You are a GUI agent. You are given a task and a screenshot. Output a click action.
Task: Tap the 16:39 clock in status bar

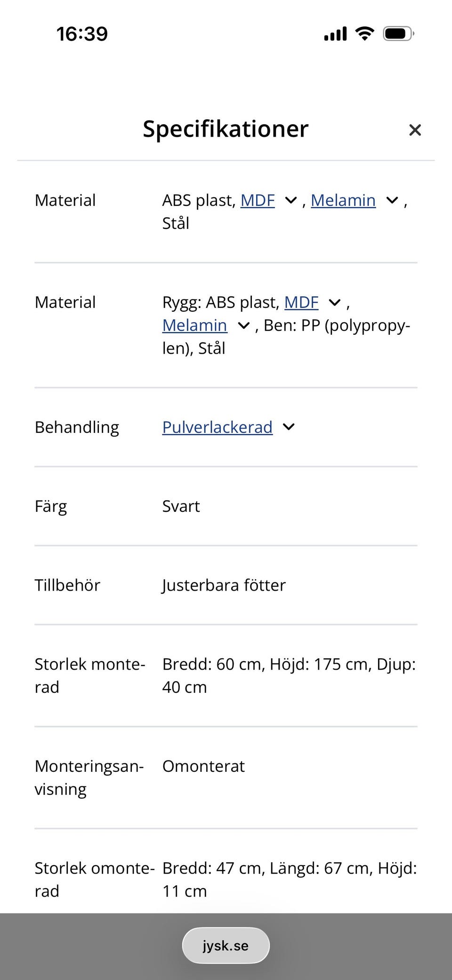[x=82, y=34]
